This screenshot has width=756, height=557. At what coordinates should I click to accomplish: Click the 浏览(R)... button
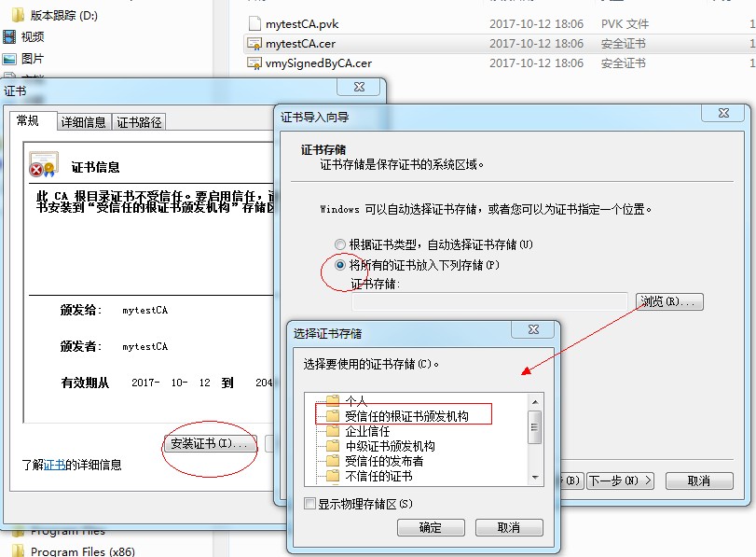click(669, 301)
